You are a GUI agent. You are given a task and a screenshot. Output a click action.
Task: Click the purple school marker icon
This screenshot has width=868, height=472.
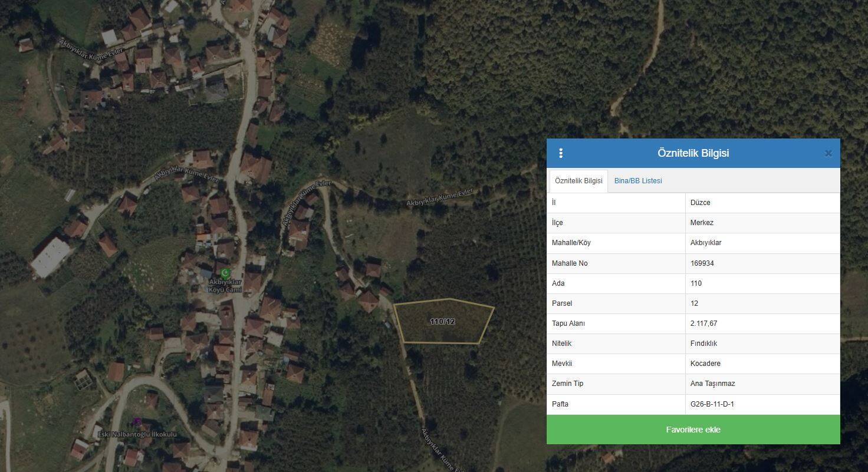(x=137, y=422)
